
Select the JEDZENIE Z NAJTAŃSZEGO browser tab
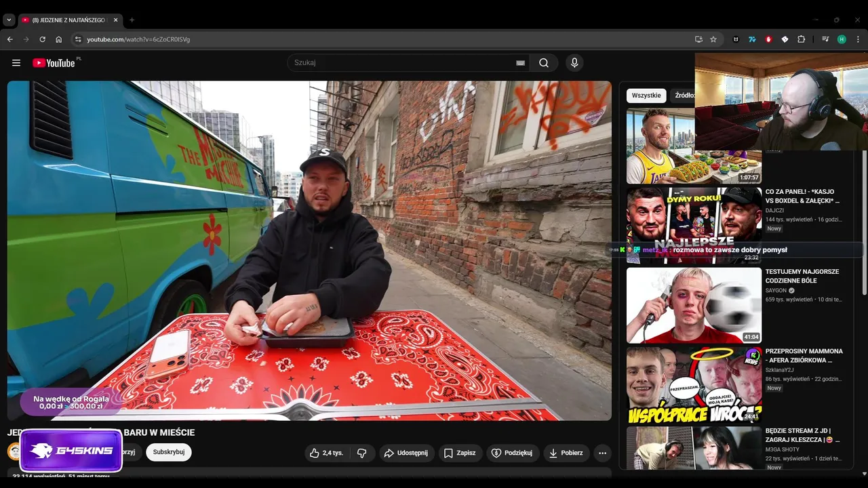[70, 20]
